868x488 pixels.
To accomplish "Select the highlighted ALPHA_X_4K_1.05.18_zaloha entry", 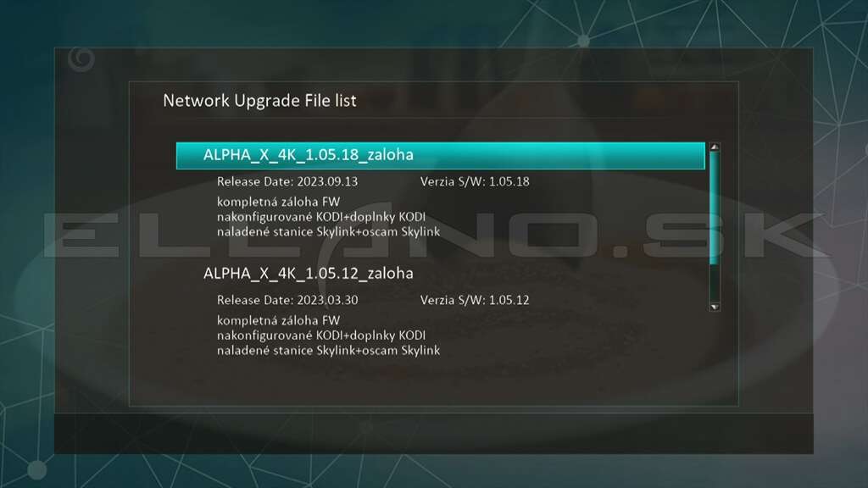I will point(441,156).
